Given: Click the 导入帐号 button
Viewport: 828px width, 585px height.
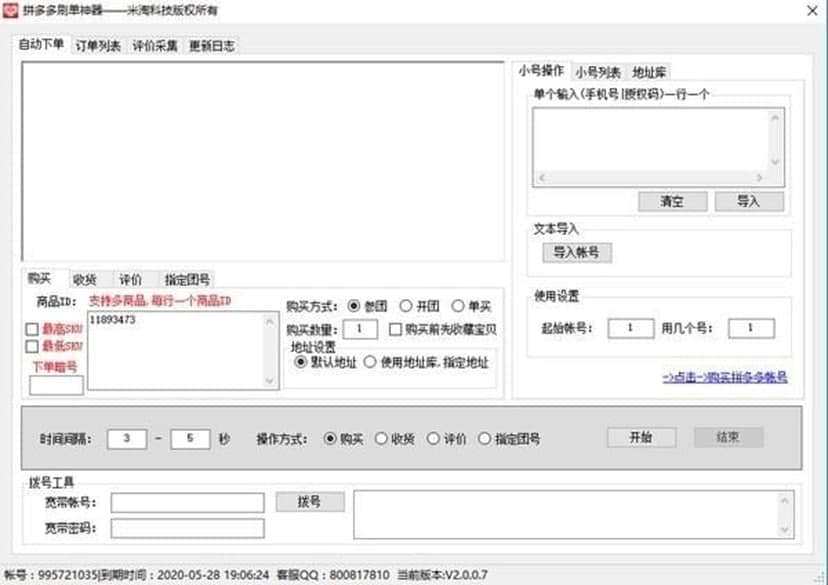Looking at the screenshot, I should coord(577,252).
